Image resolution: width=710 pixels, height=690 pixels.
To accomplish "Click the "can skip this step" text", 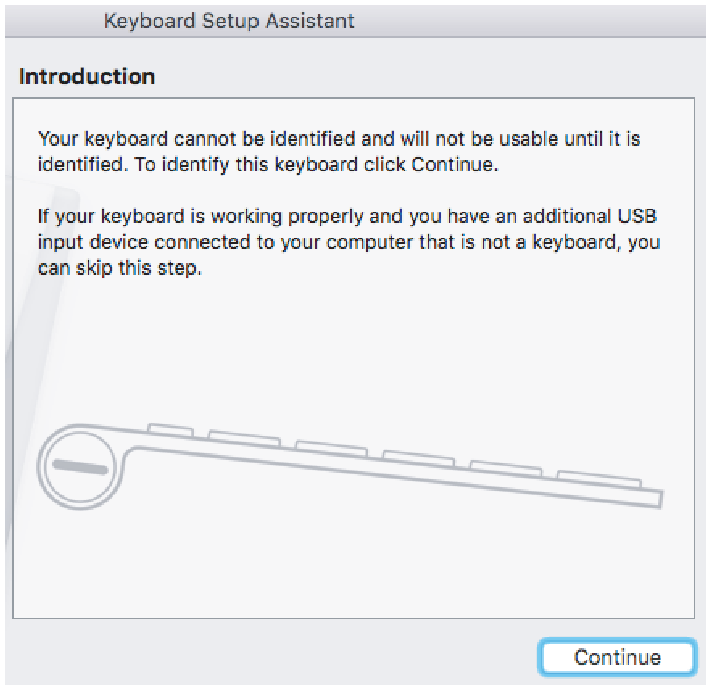I will coord(120,269).
